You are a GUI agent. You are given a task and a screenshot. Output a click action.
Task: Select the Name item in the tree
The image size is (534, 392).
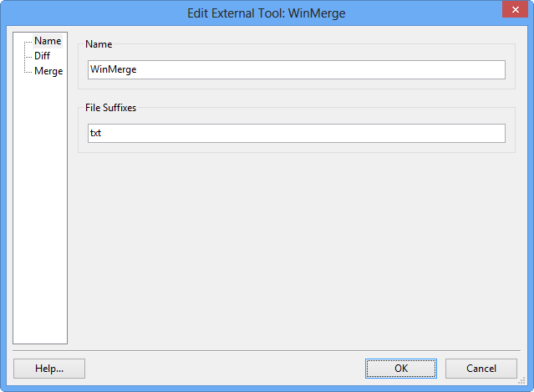(x=48, y=41)
